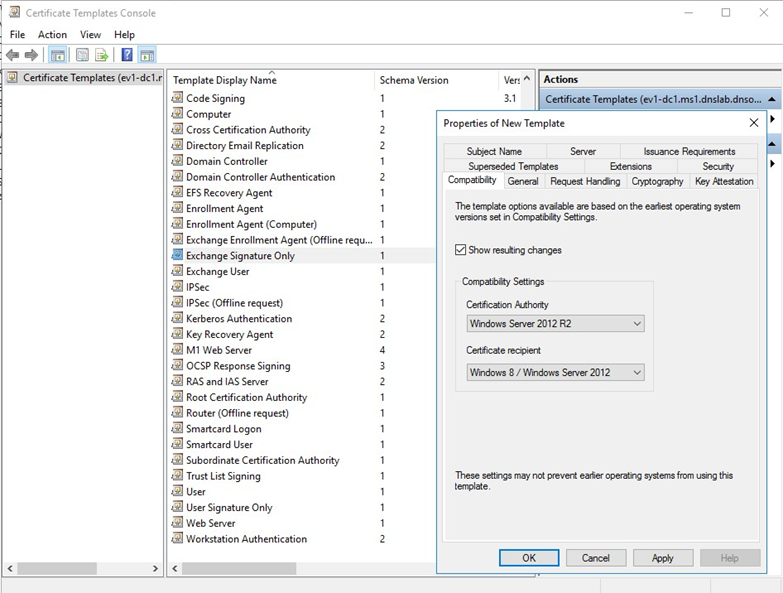Click the Certificate Templates tree node icon

pyautogui.click(x=12, y=77)
